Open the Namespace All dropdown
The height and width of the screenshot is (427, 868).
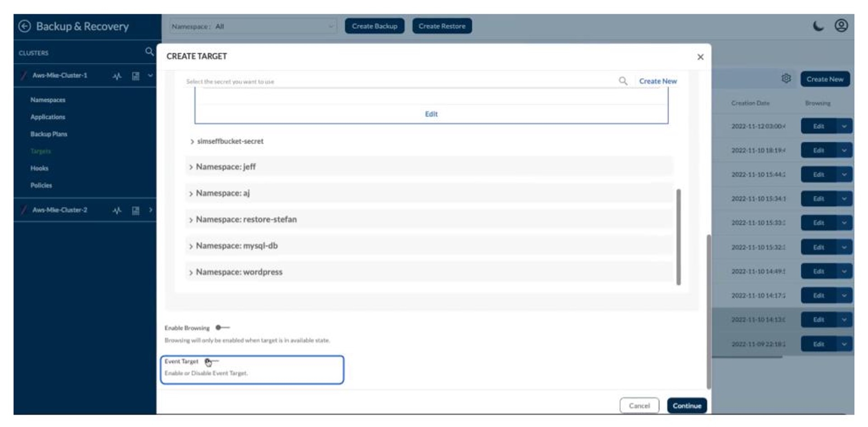[253, 26]
